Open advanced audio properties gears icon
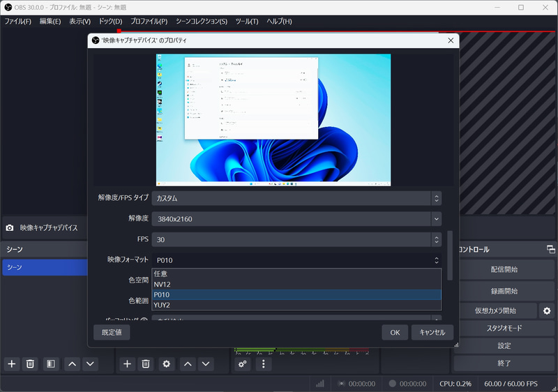558x392 pixels. pos(243,364)
